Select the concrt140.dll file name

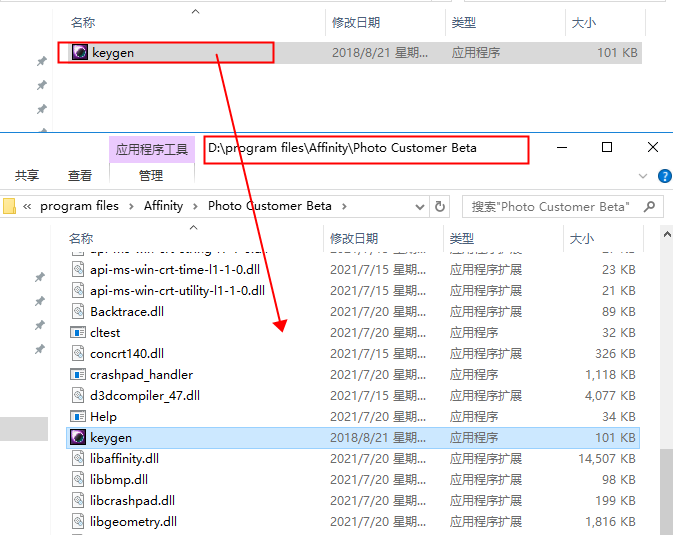pos(127,353)
